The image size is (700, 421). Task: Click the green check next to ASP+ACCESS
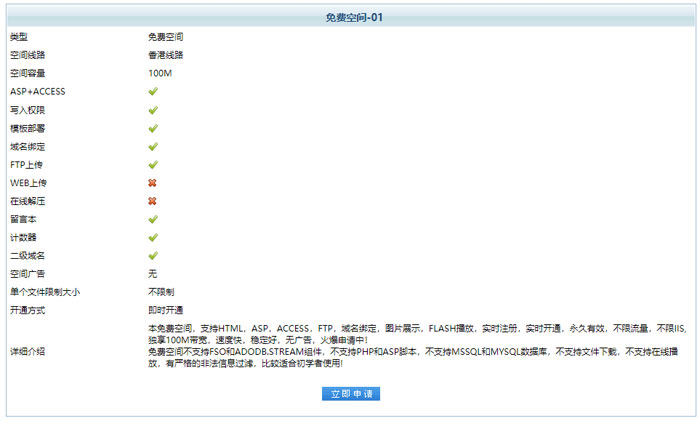coord(153,92)
